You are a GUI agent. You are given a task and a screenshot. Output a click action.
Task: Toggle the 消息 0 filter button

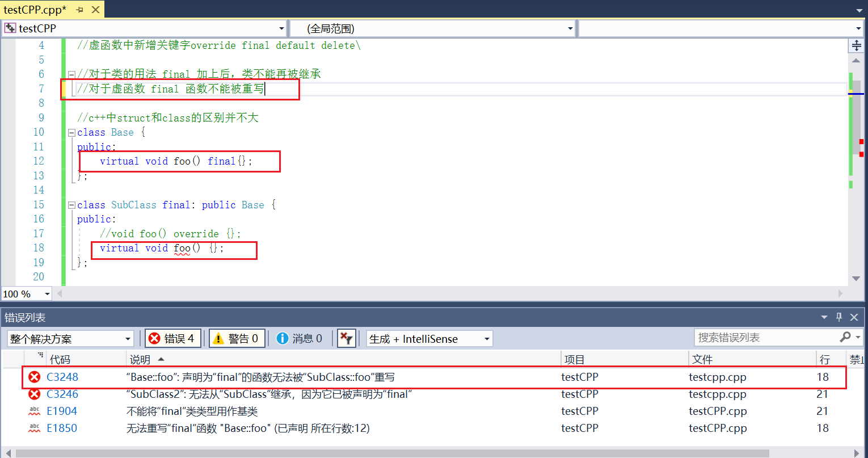click(x=301, y=338)
